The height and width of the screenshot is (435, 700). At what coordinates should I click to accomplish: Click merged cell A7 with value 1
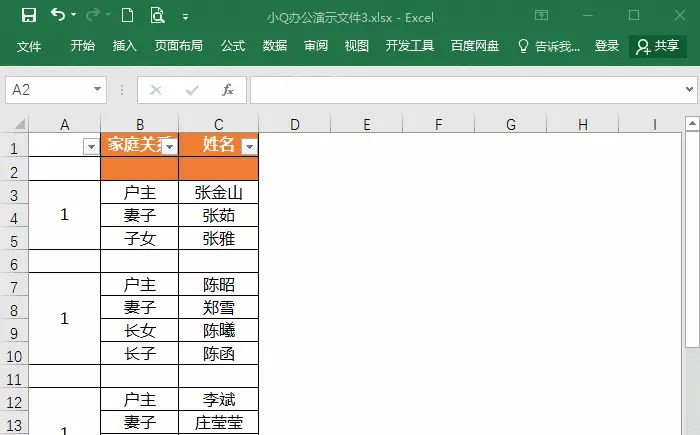[x=65, y=318]
